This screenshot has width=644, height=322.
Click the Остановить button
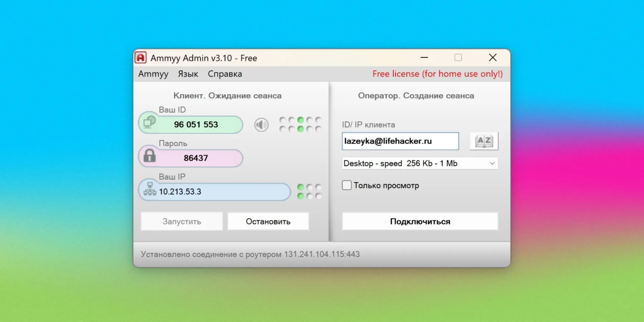tap(268, 221)
